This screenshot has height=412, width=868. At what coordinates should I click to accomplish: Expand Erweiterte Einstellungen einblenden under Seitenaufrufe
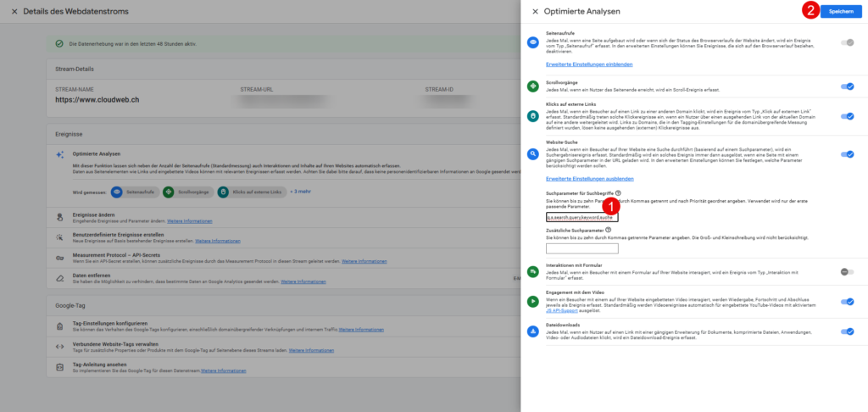point(589,64)
